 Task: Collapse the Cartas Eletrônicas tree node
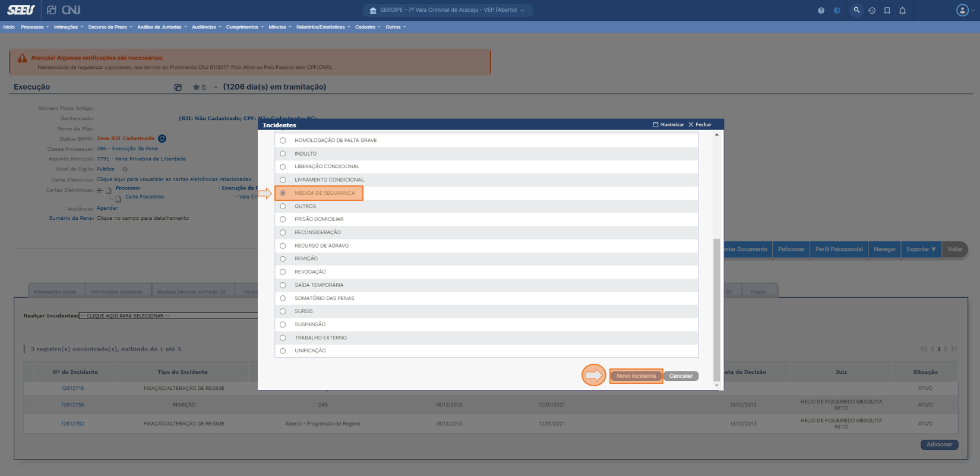coord(99,191)
